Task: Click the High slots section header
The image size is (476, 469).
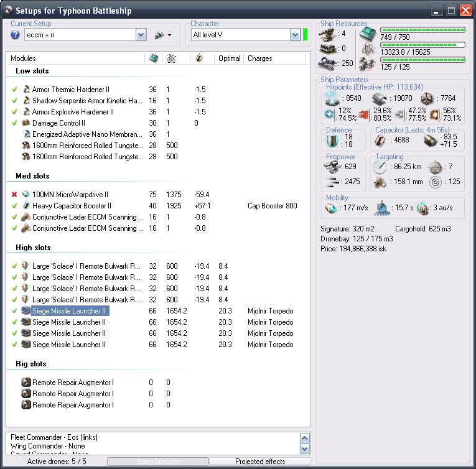Action: pyautogui.click(x=33, y=248)
